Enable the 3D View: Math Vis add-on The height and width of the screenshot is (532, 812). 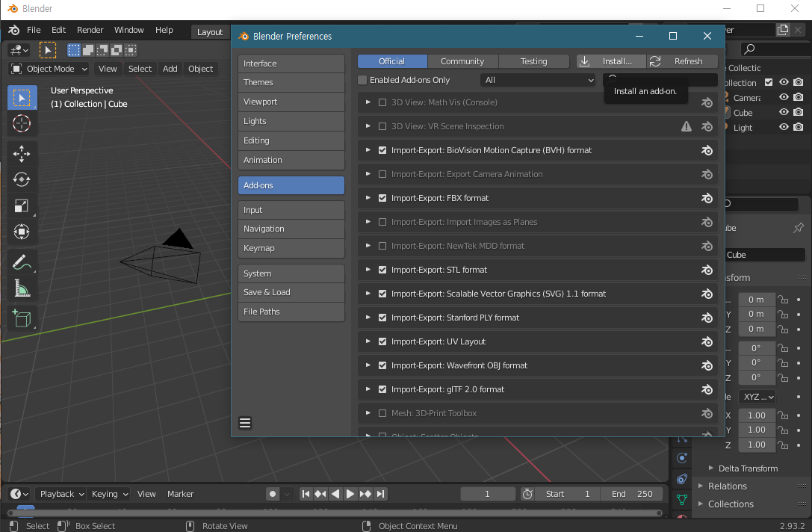pos(382,102)
